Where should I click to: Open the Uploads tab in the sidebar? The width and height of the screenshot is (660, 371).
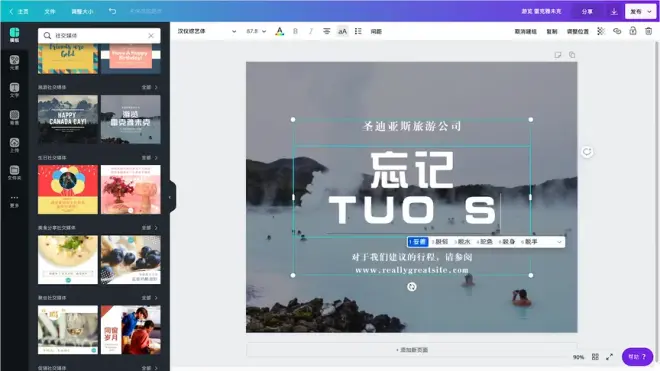click(x=14, y=145)
